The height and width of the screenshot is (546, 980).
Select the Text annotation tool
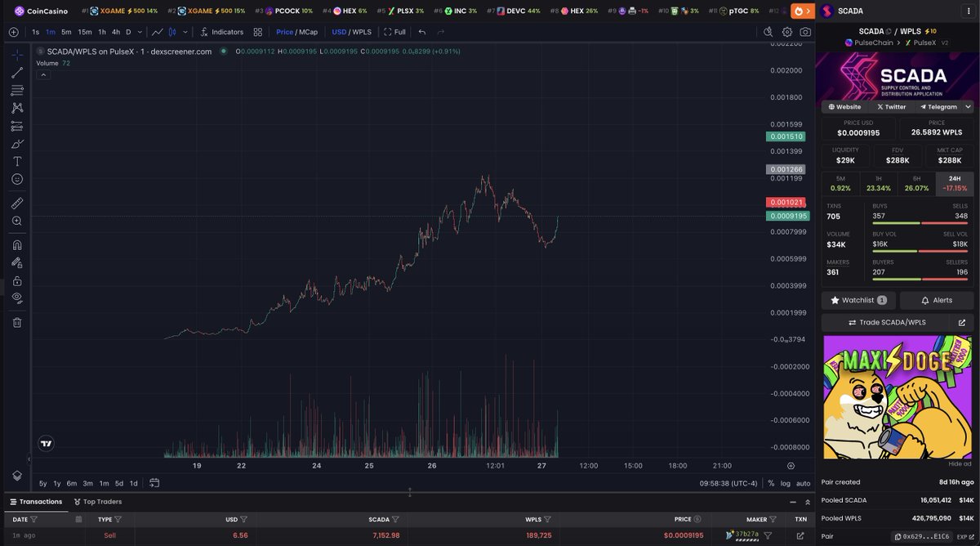pyautogui.click(x=17, y=161)
